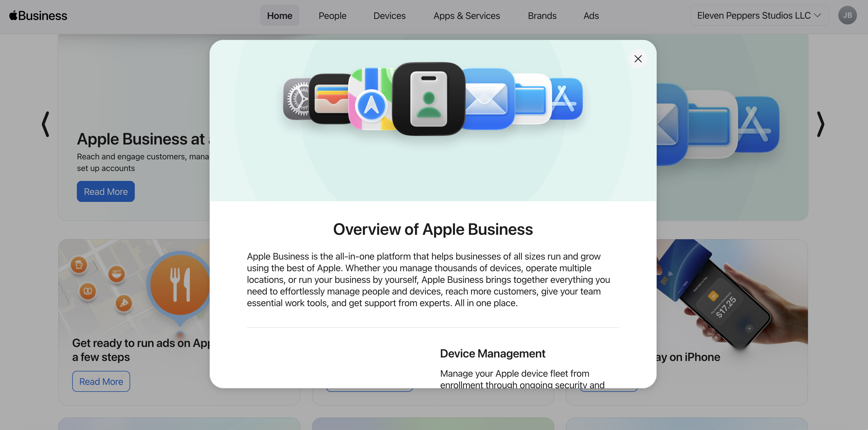Switch to the Devices tab

coord(389,15)
